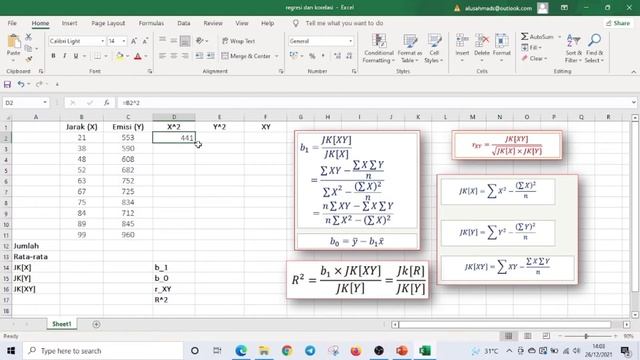Adjust the zoom slider handle
Image resolution: width=640 pixels, height=360 pixels.
(586, 336)
